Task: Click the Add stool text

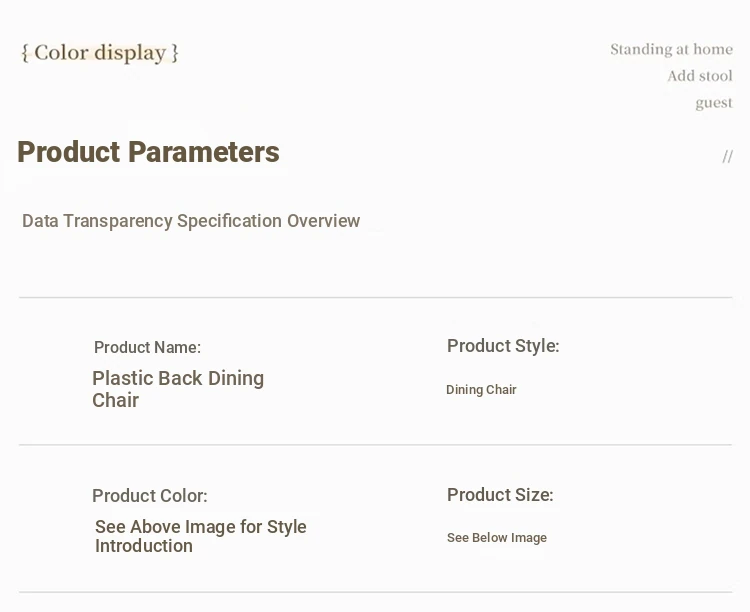Action: [700, 76]
